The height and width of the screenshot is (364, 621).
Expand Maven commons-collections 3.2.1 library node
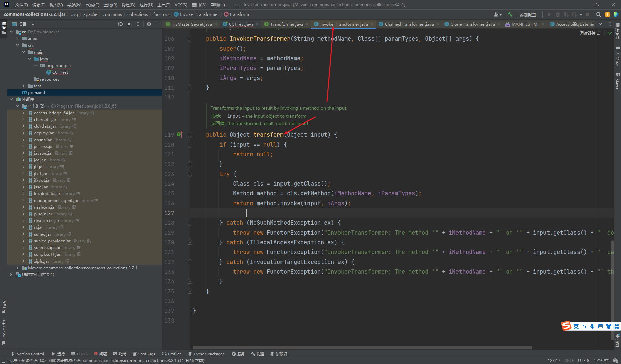(x=17, y=268)
